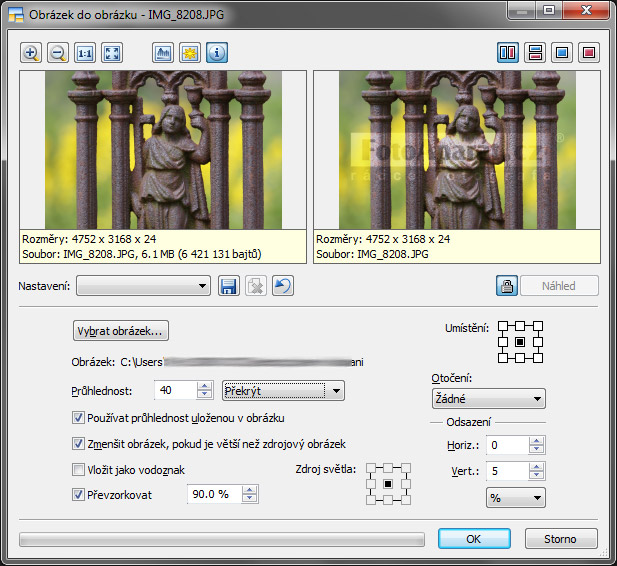Enable 'Vložit jako vodoznak' checkbox

click(79, 469)
